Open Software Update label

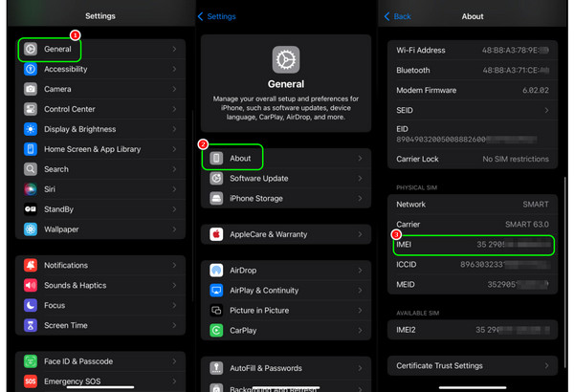coord(259,178)
